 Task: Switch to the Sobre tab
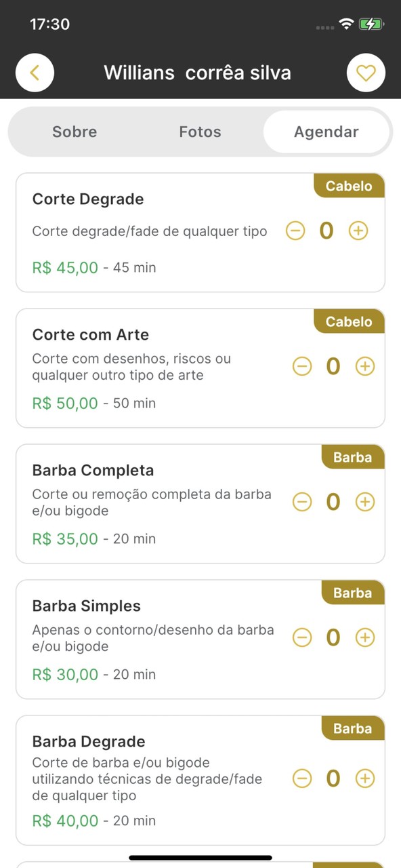[x=75, y=132]
